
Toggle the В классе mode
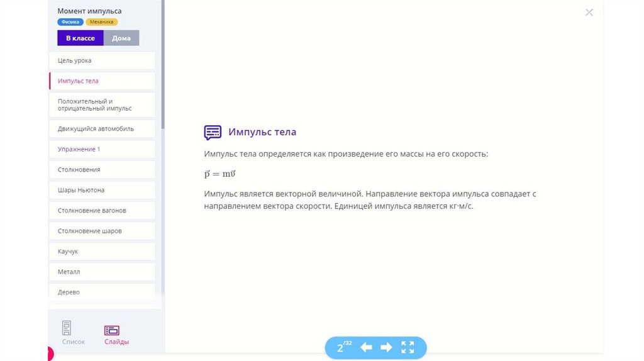(x=80, y=38)
